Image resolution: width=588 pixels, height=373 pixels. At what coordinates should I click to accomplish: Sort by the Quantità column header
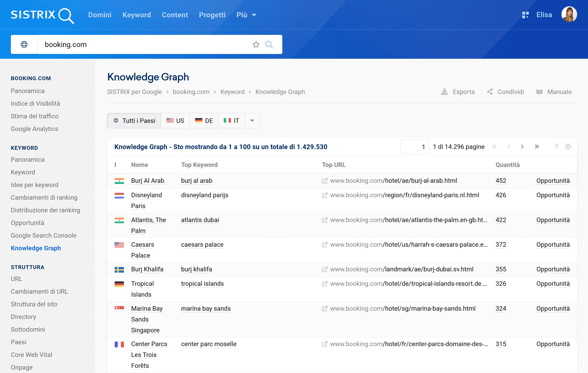507,165
